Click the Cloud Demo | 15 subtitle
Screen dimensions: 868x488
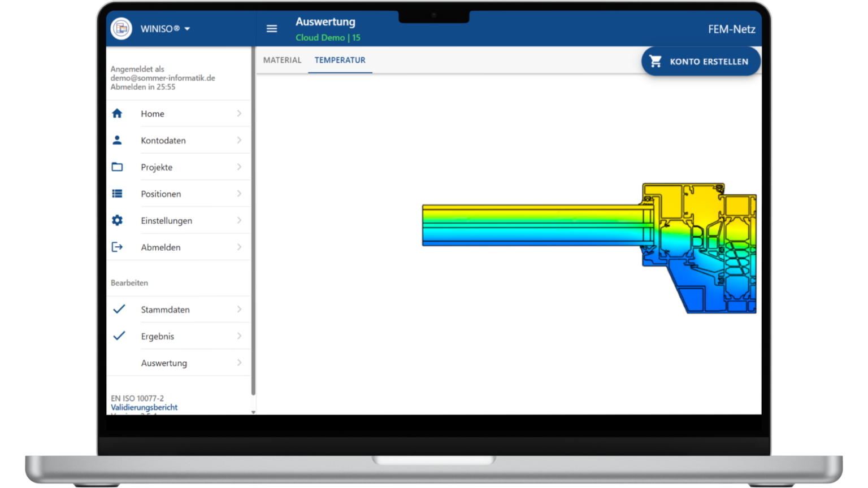(328, 37)
